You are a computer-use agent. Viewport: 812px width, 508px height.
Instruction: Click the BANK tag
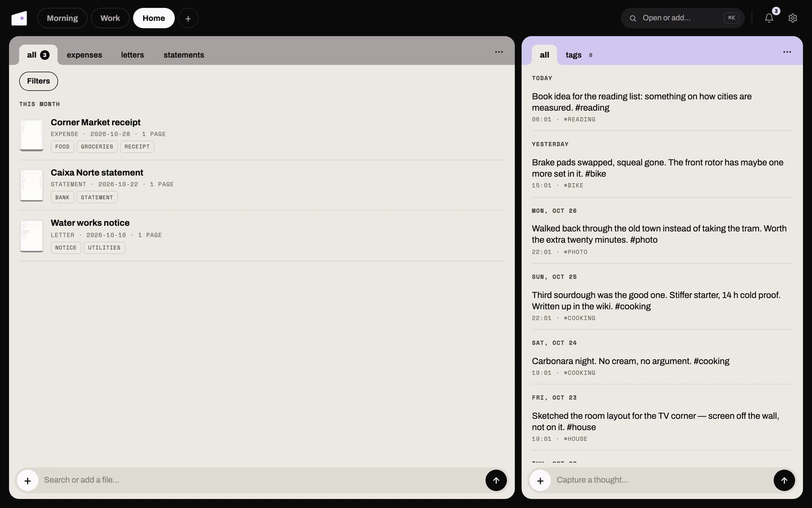pyautogui.click(x=63, y=198)
